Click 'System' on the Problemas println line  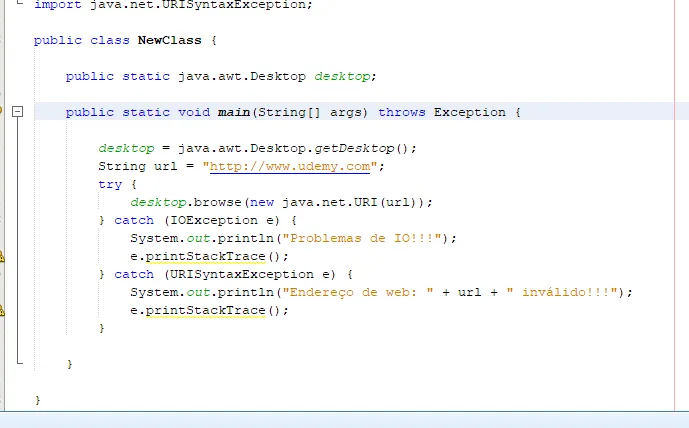(x=154, y=239)
